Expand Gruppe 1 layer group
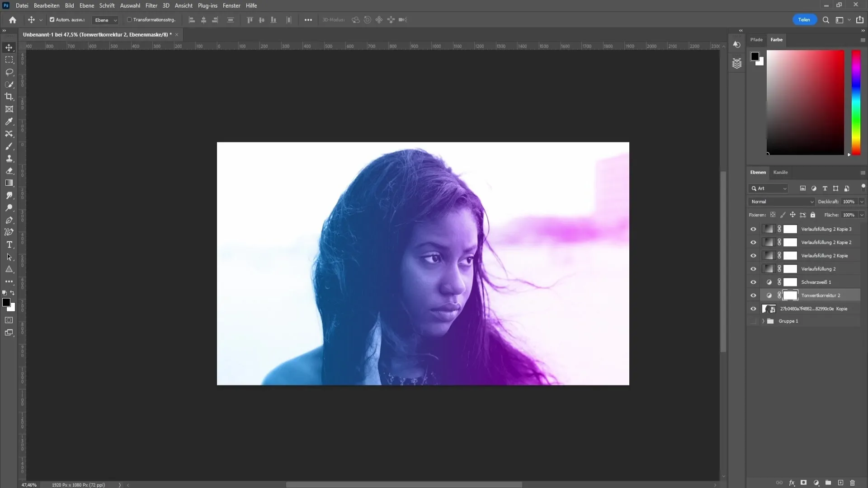Screen dimensions: 868x488 763,321
